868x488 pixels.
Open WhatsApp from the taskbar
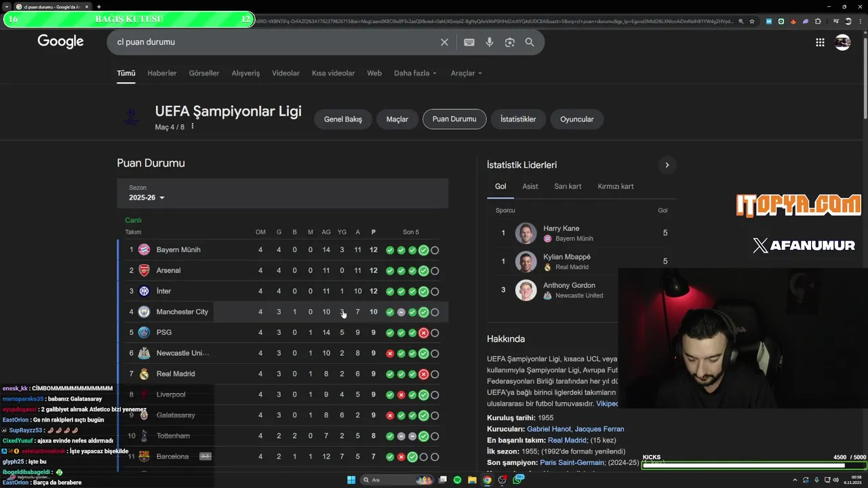(x=518, y=480)
